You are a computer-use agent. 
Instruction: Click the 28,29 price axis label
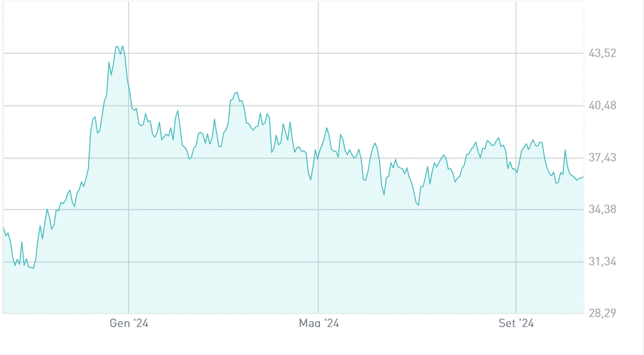tap(601, 314)
